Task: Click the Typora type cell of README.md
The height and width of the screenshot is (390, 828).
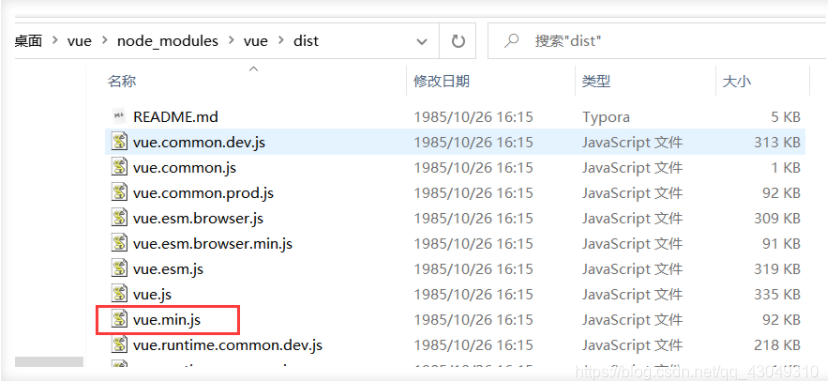Action: pyautogui.click(x=606, y=117)
